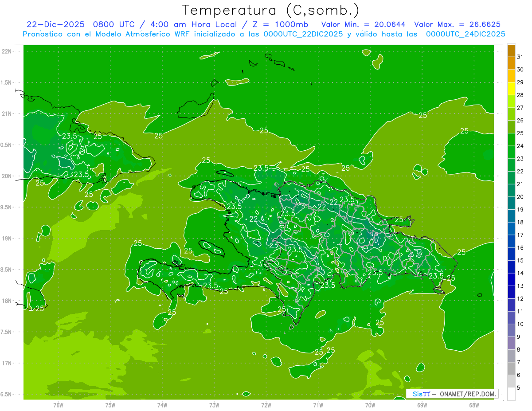Image resolution: width=532 pixels, height=411 pixels.
Task: Click the map title "Temperatura (C,somb.)"
Action: click(271, 10)
